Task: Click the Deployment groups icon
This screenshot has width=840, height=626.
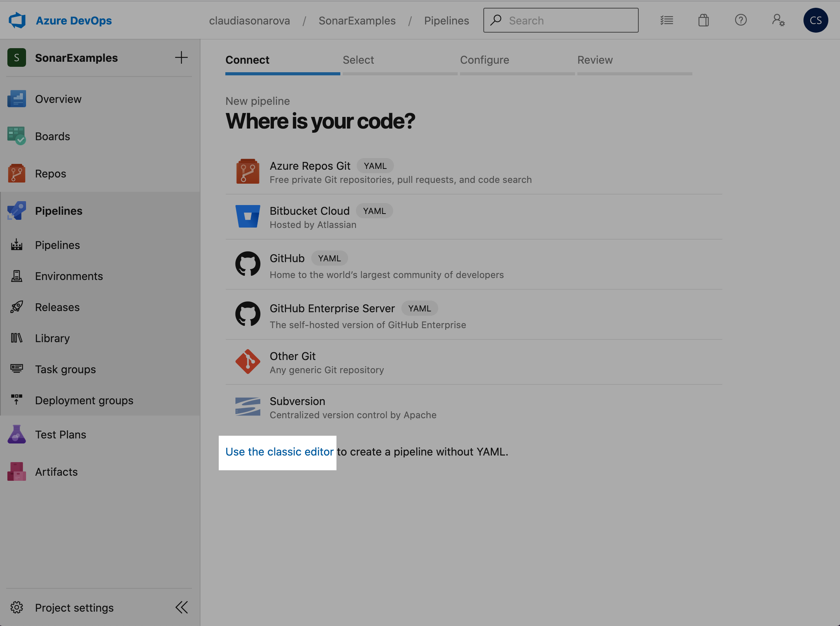Action: tap(17, 399)
